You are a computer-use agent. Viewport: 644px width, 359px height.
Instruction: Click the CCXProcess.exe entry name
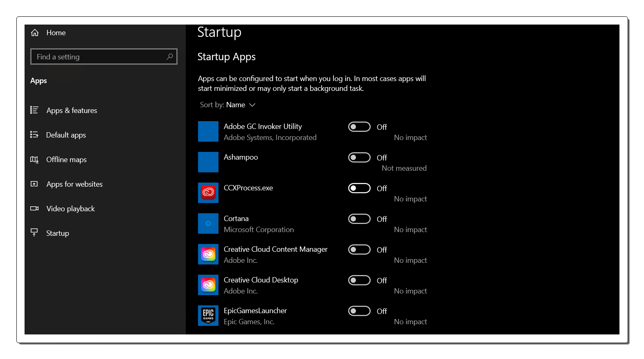[248, 188]
